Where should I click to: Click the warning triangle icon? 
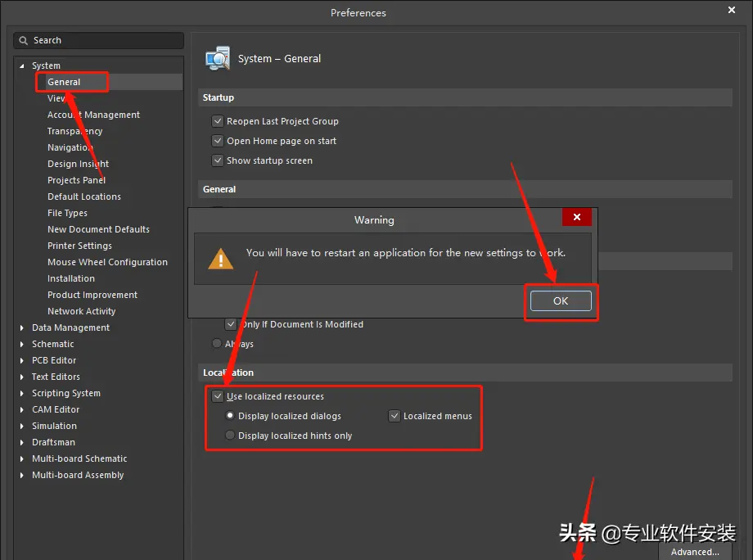tap(220, 259)
